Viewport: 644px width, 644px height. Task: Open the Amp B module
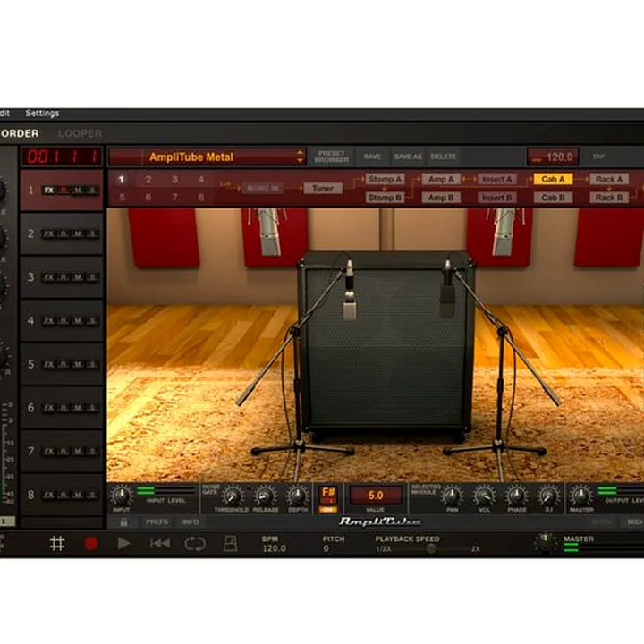click(441, 198)
